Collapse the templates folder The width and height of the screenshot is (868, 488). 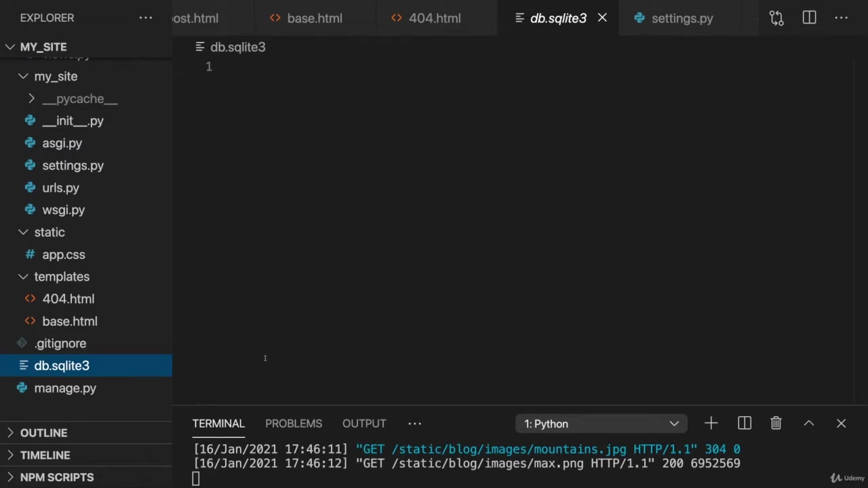(61, 277)
